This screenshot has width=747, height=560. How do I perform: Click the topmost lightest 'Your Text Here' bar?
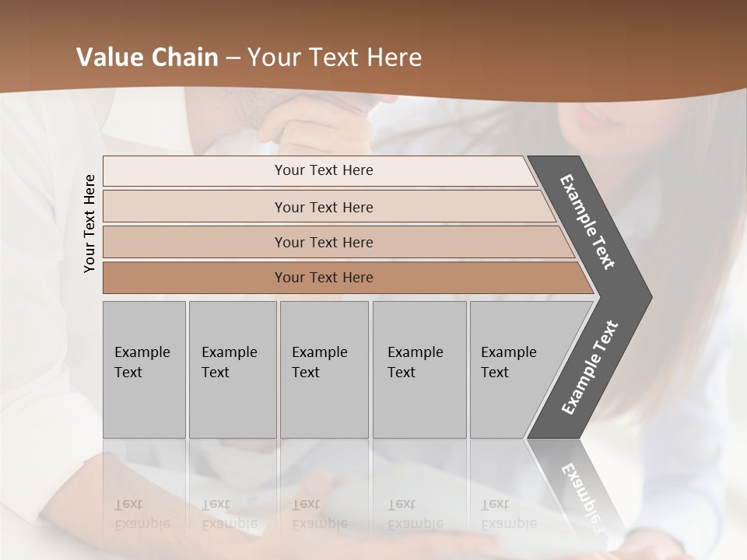323,170
